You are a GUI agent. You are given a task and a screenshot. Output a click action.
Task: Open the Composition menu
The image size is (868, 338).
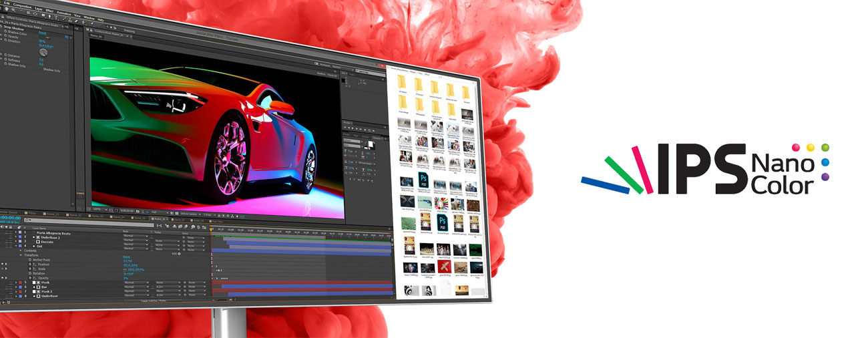point(23,6)
